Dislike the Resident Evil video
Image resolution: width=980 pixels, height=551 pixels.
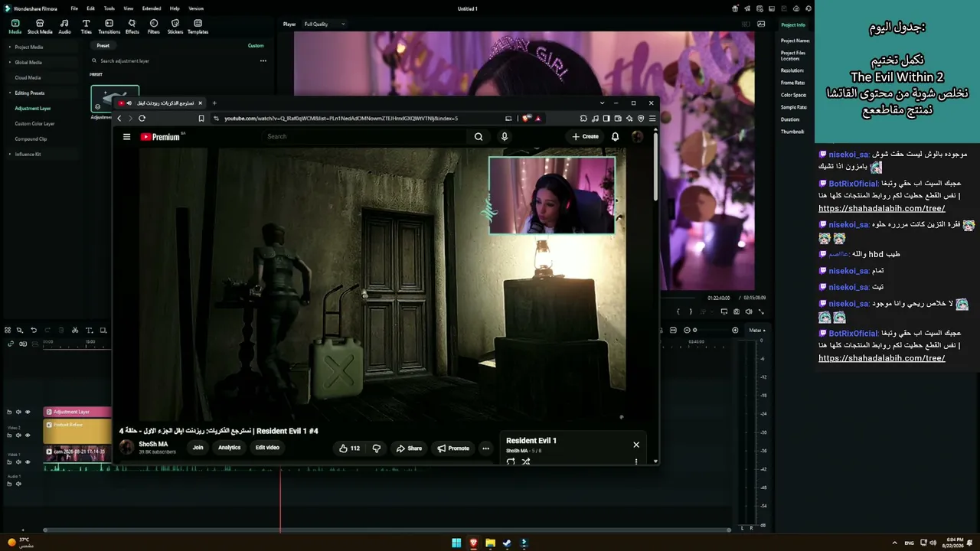point(376,448)
